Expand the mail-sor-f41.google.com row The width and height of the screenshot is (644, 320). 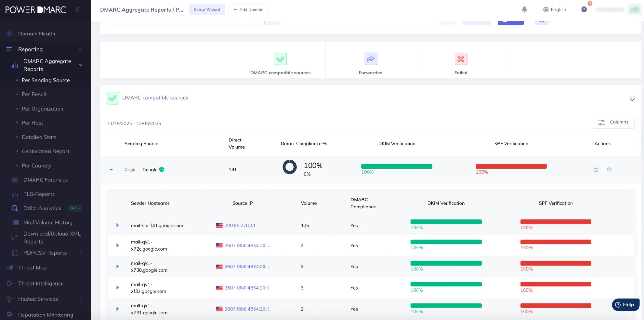pos(117,225)
